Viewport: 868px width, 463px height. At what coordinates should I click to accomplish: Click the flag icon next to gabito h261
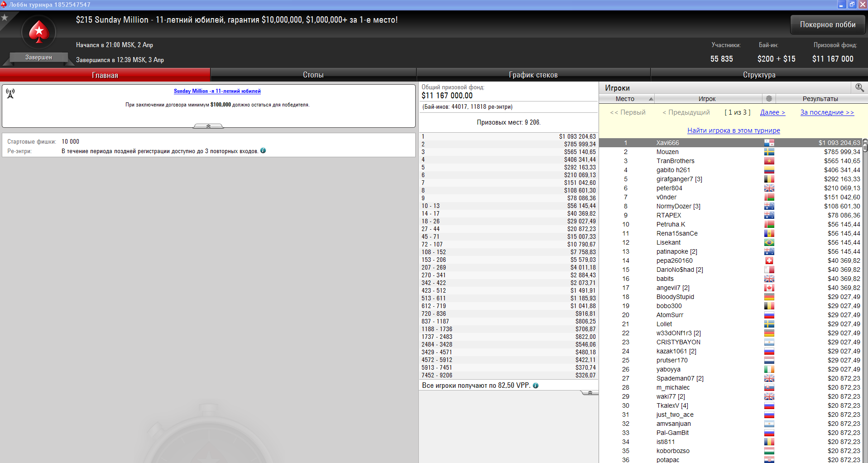[x=769, y=170]
